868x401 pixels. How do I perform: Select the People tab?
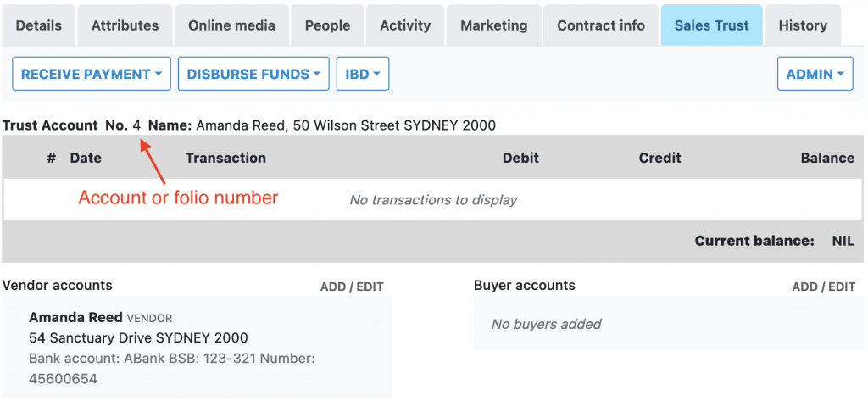tap(327, 25)
